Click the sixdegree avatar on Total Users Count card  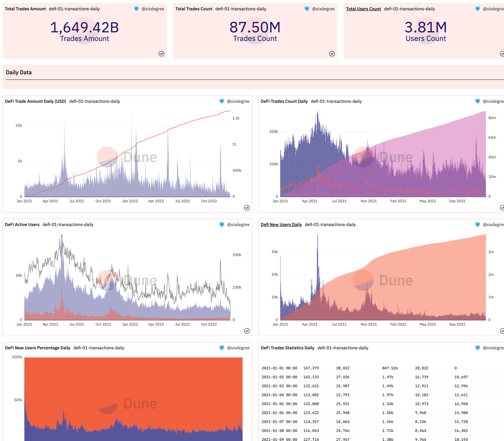tap(478, 9)
